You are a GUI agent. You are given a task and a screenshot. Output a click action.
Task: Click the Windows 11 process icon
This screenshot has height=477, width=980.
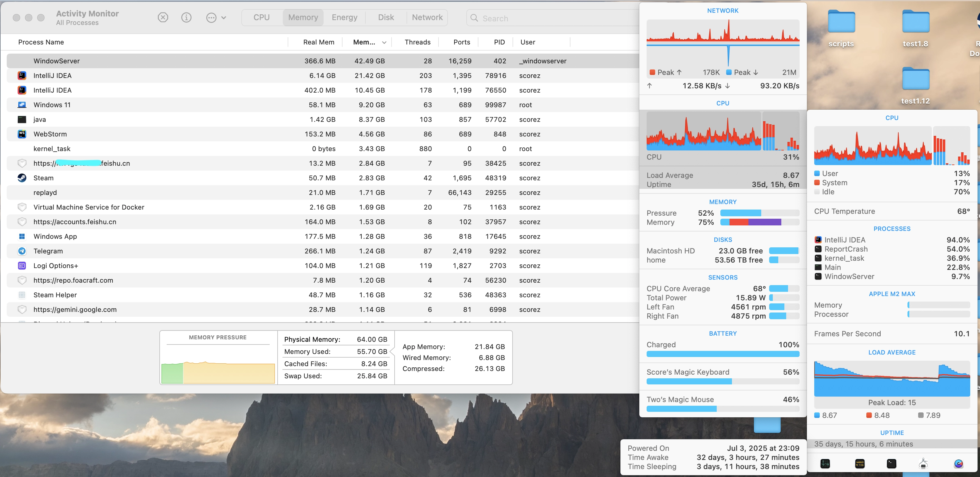pos(22,104)
